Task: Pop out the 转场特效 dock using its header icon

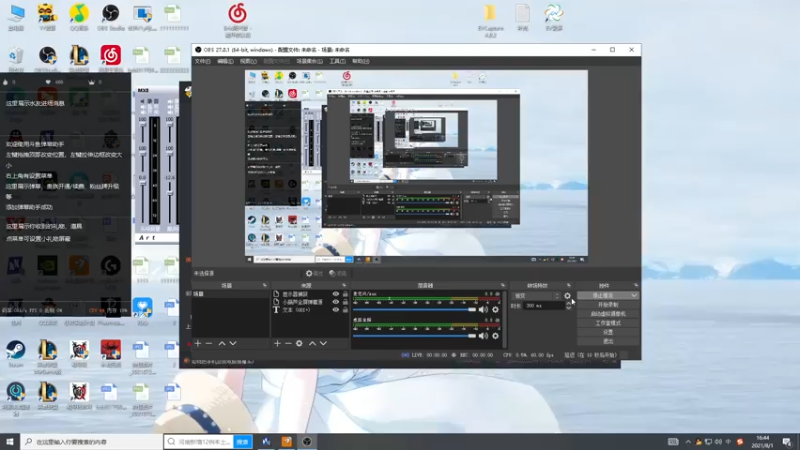Action: (568, 285)
